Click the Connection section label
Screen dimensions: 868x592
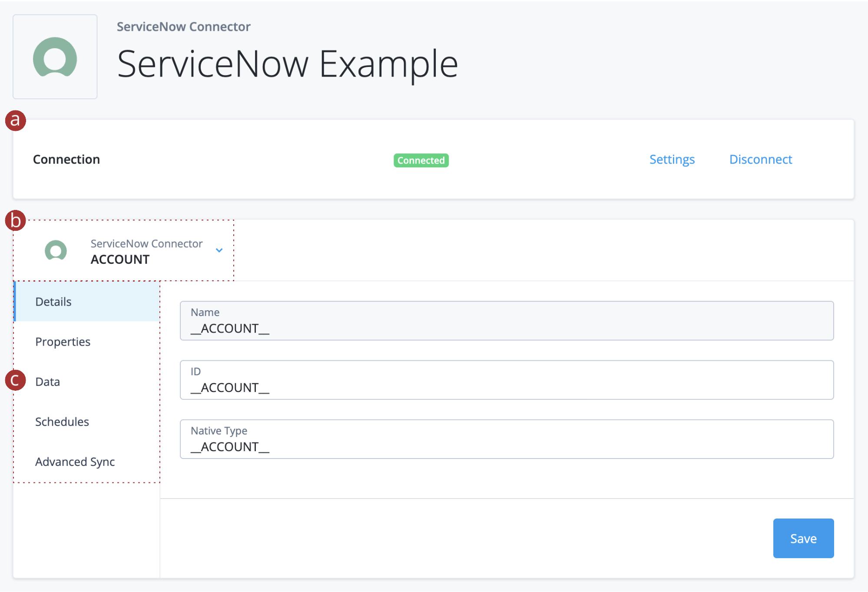coord(66,160)
